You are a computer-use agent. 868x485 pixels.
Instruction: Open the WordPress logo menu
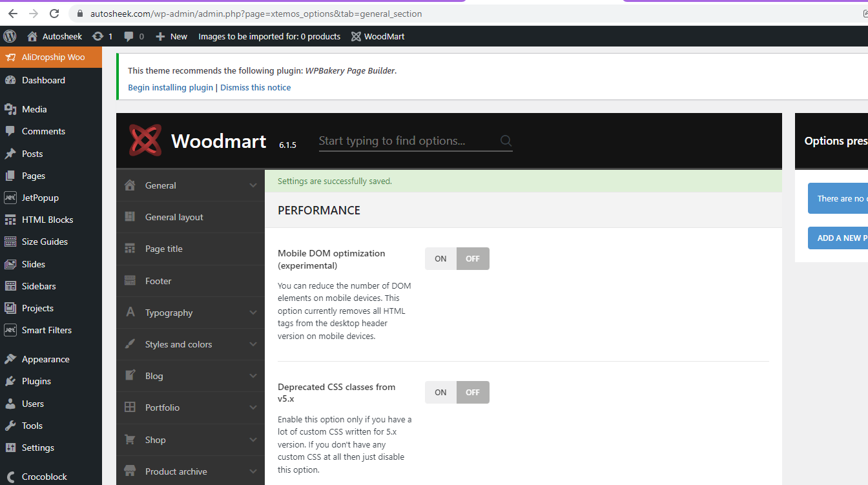click(10, 36)
